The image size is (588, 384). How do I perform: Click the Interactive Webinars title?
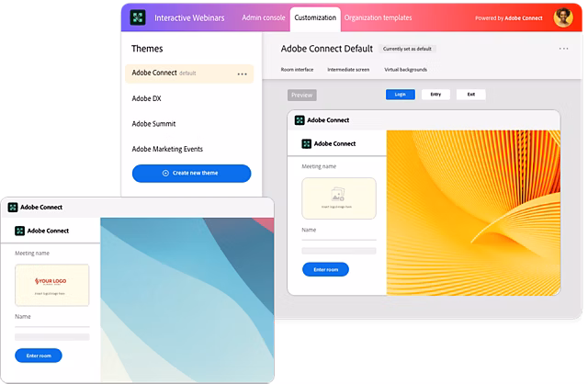click(x=189, y=18)
